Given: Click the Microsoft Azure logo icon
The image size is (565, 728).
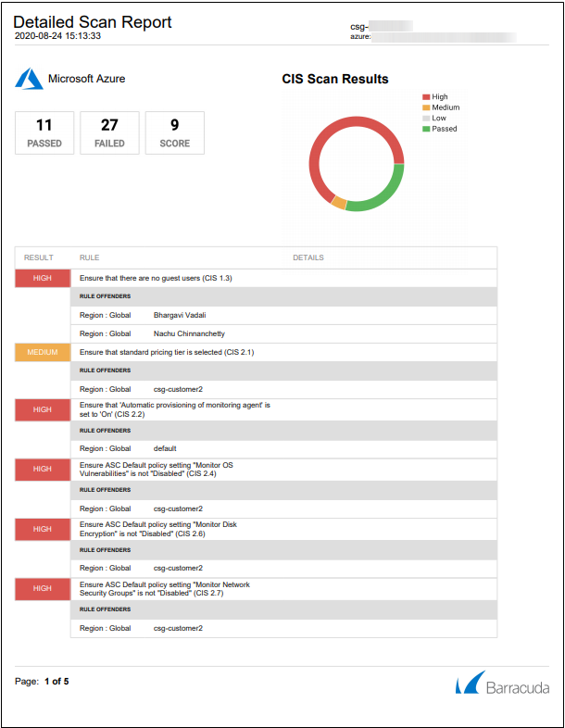Looking at the screenshot, I should [x=30, y=79].
